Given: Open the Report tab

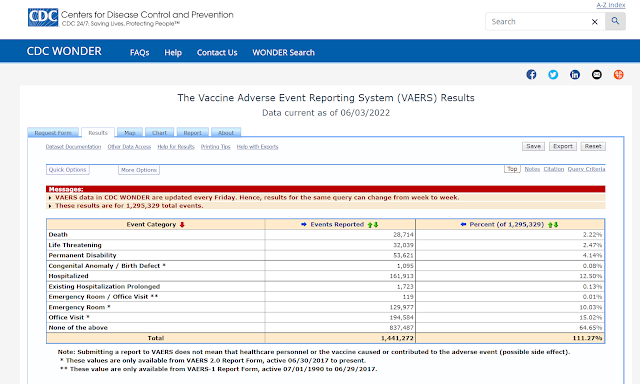Looking at the screenshot, I should tap(192, 133).
